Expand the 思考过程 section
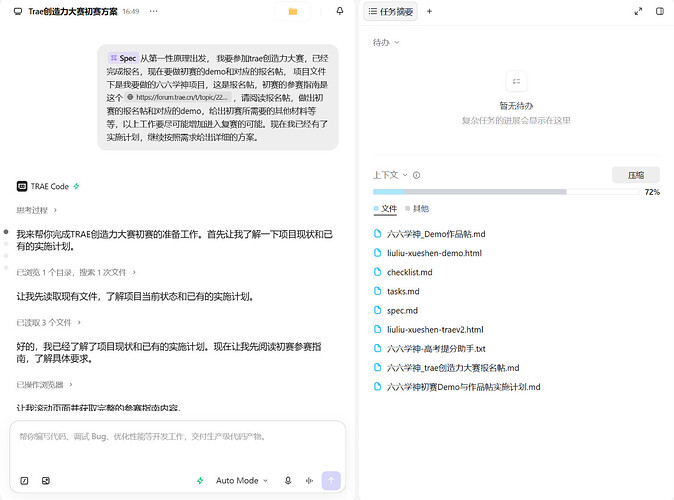 (x=37, y=210)
